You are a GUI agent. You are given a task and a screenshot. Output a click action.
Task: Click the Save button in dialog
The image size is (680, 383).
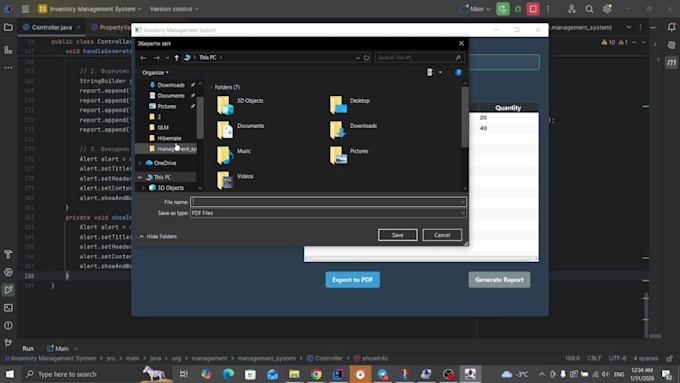[x=397, y=235]
